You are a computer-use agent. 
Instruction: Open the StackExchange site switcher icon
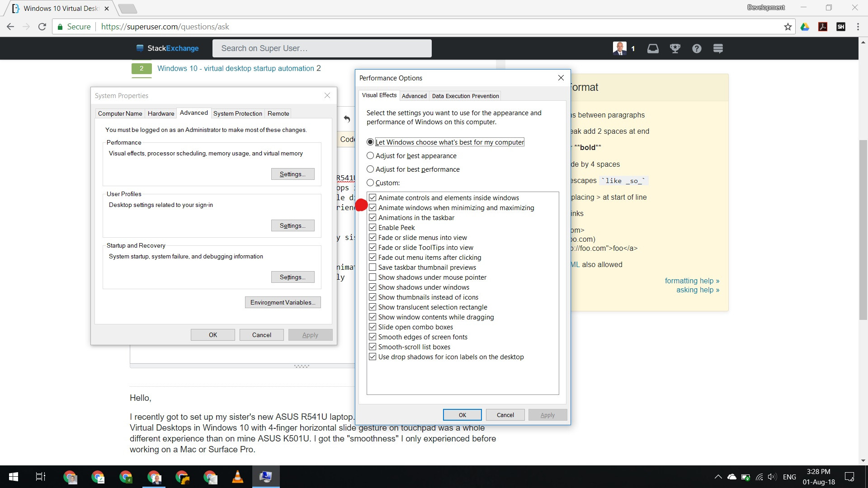pyautogui.click(x=718, y=48)
